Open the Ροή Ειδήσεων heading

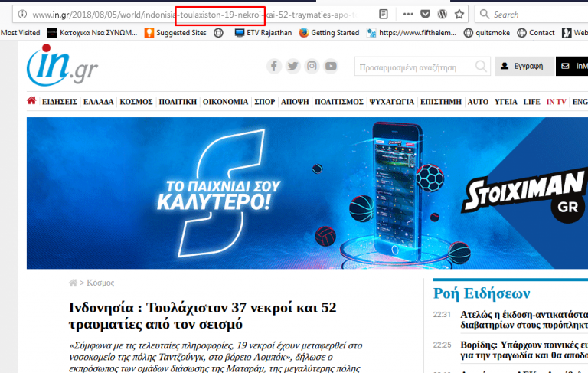click(482, 293)
